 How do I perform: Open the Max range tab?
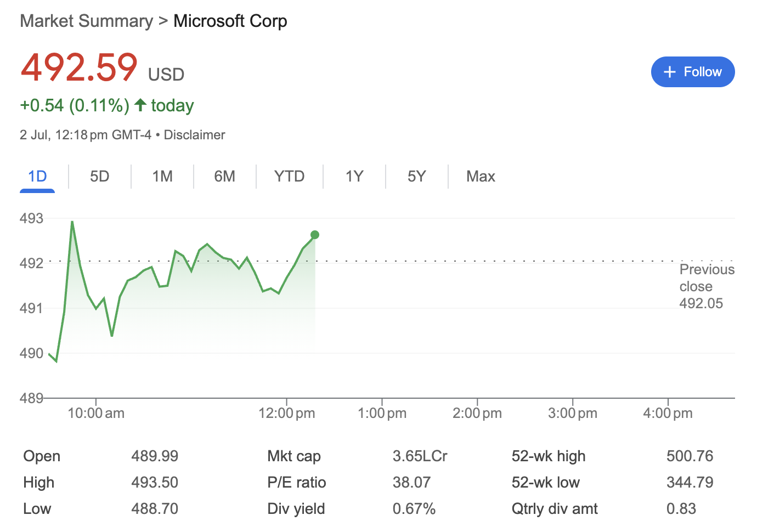pos(481,176)
